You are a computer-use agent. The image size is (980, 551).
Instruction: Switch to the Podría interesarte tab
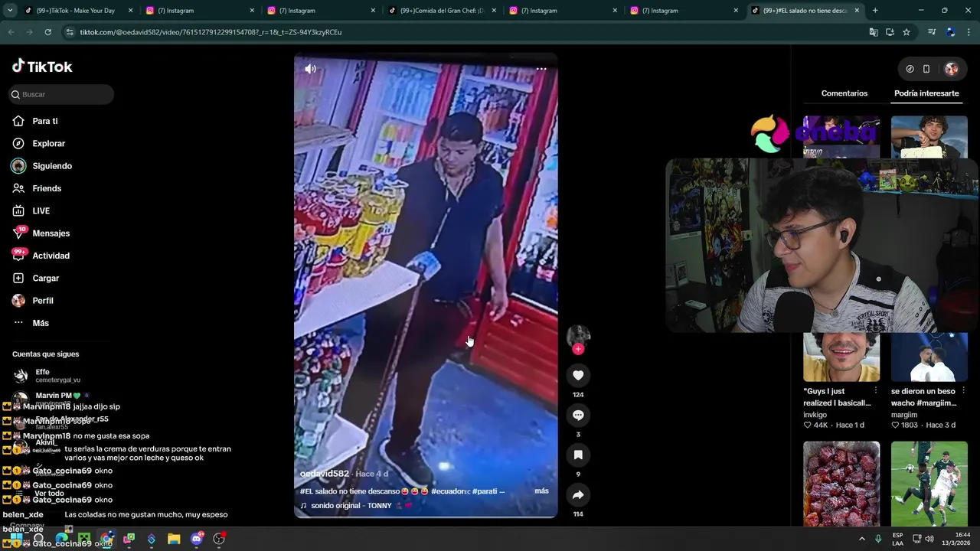coord(926,93)
